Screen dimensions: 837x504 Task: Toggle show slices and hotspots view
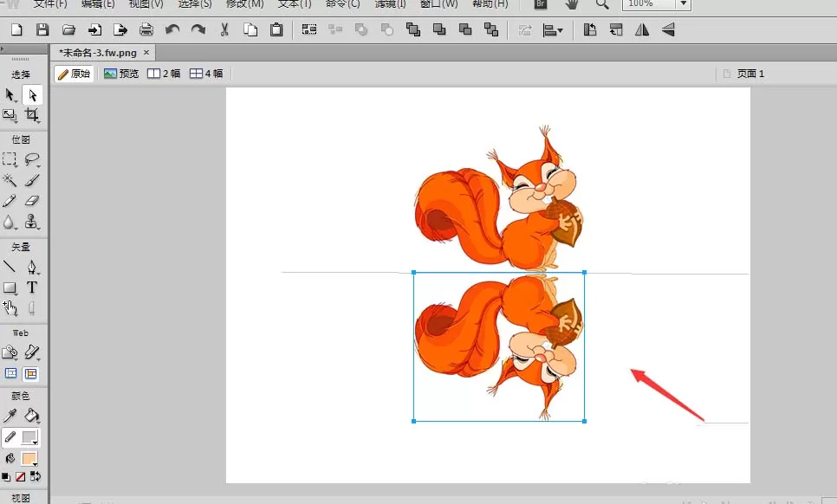click(x=31, y=374)
